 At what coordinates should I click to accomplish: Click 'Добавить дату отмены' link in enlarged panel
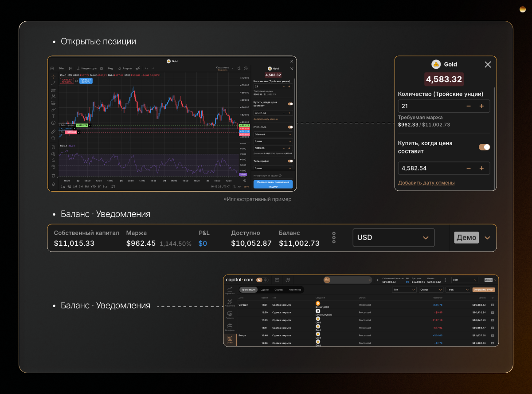coord(426,183)
